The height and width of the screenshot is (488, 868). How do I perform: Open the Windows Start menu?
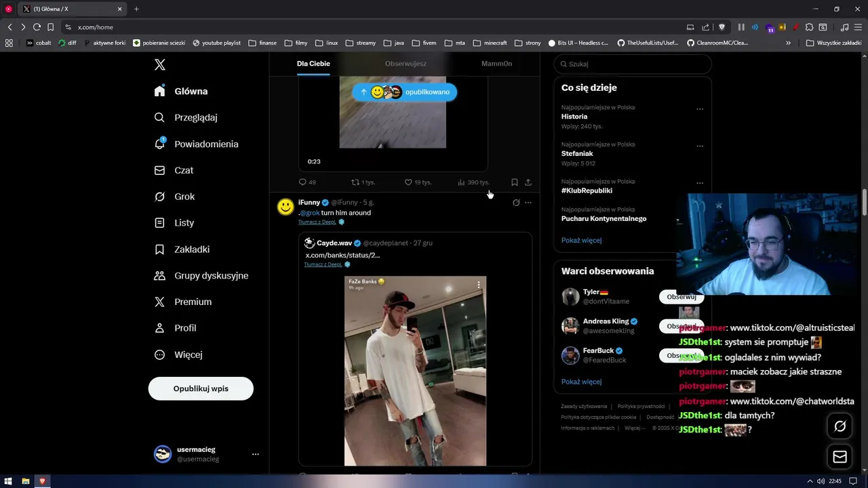point(8,481)
